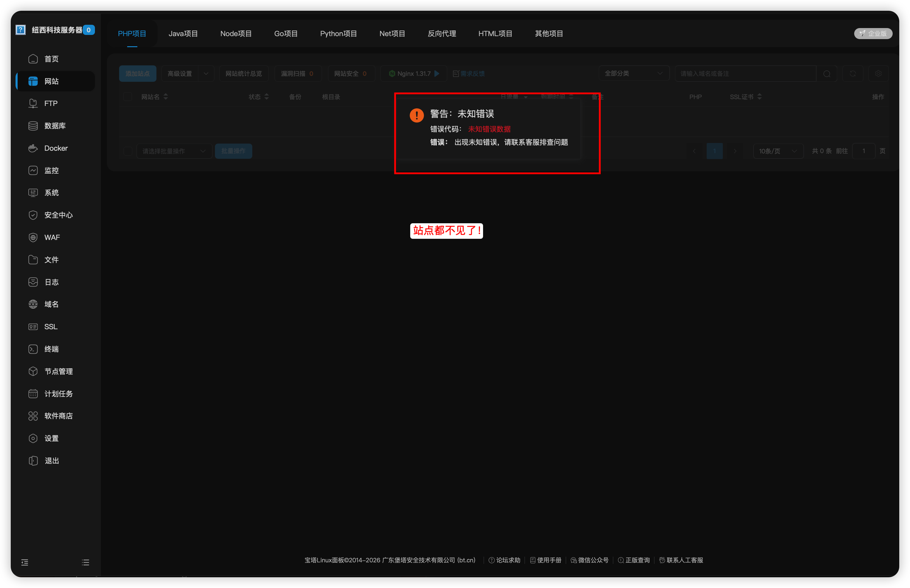Image resolution: width=910 pixels, height=588 pixels.
Task: Tick the checkbox beside 请选择批量操作
Action: [x=127, y=151]
